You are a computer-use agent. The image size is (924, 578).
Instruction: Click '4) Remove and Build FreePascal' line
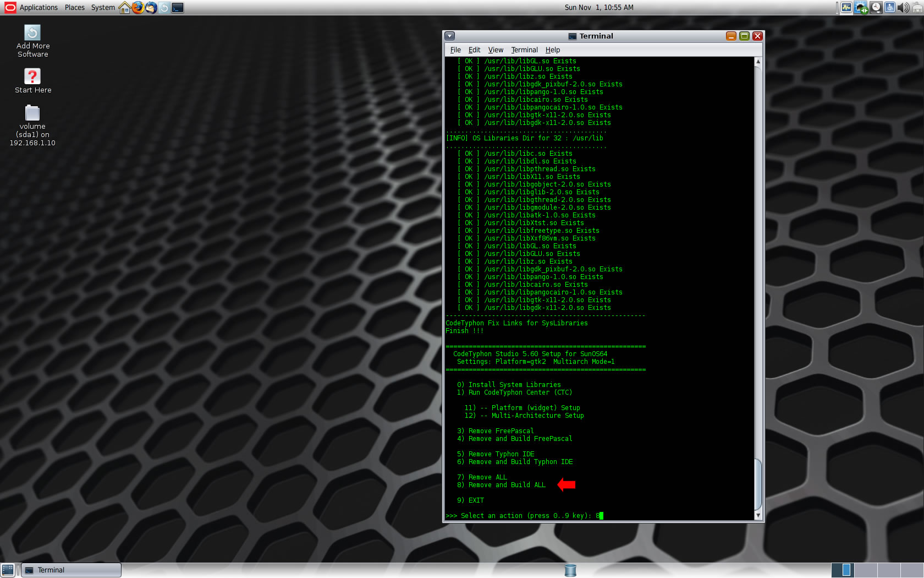[x=514, y=439]
